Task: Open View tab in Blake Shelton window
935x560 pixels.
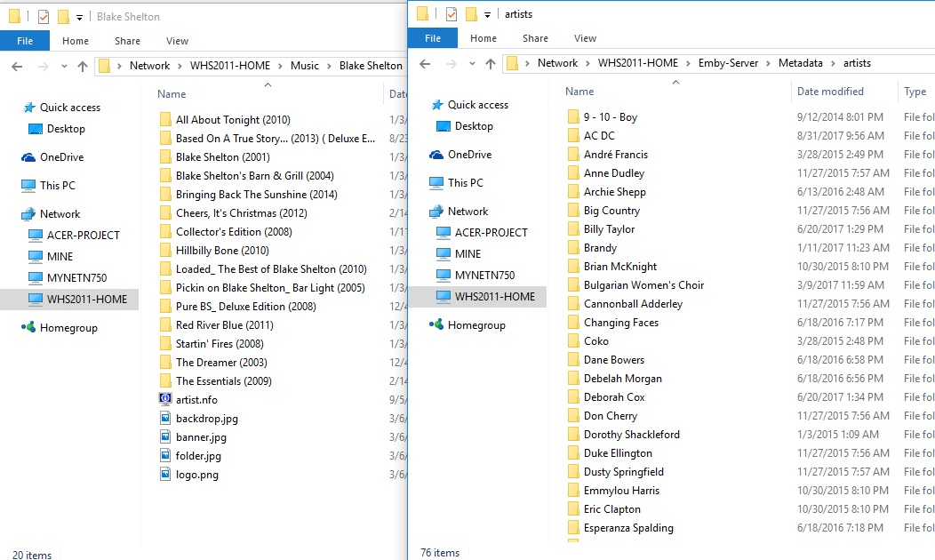Action: [x=177, y=41]
